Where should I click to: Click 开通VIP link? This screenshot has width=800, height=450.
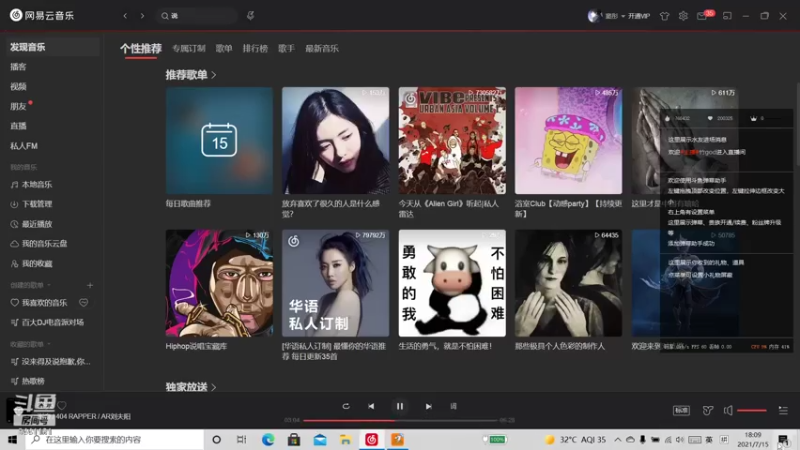tap(639, 16)
